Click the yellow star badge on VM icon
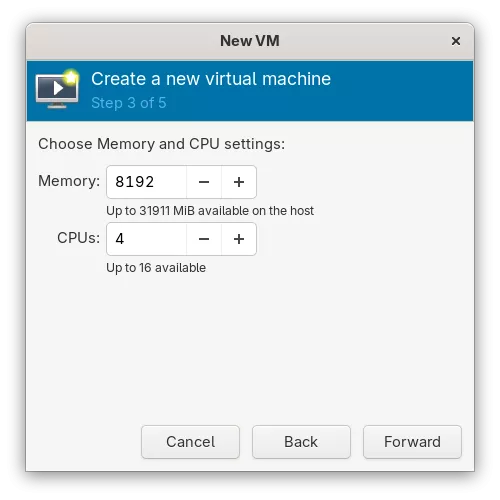The width and height of the screenshot is (500, 500). pos(70,77)
